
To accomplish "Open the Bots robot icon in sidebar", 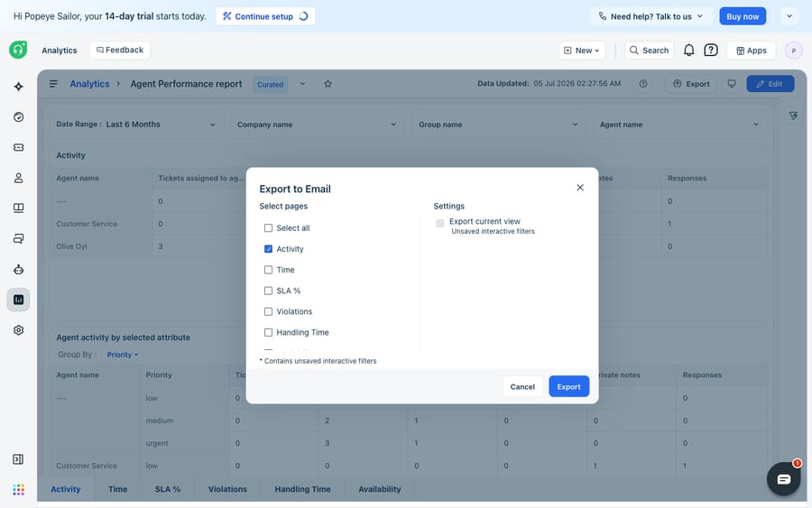I will (19, 269).
